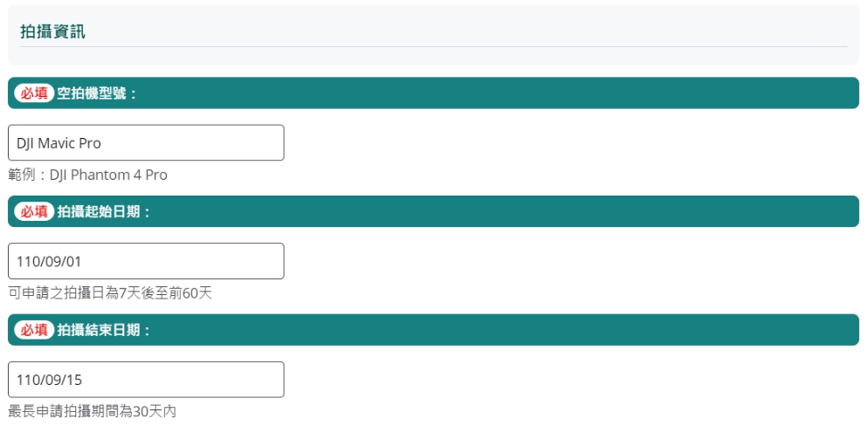Click the hint 可申請之拍攝日為7天後至前60天
868x426 pixels.
[x=110, y=293]
